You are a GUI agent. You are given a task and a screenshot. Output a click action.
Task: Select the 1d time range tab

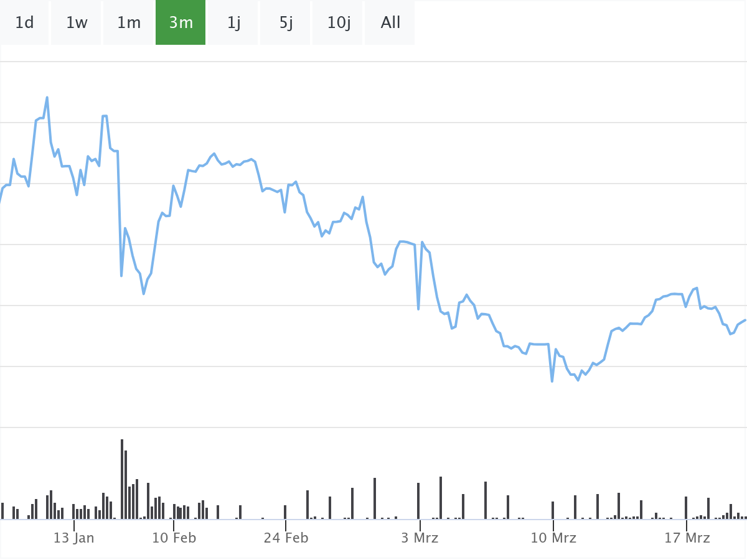tap(24, 23)
